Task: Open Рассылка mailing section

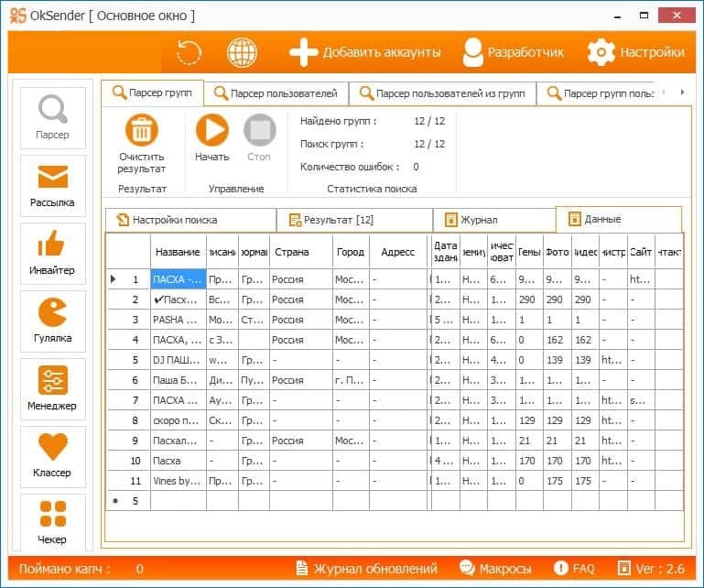Action: 53,186
